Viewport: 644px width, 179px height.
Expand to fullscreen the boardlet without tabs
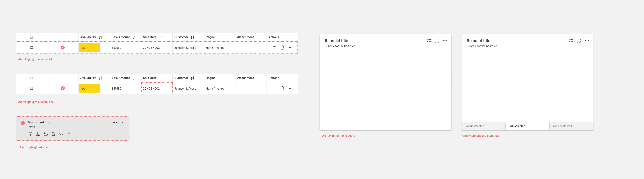tap(437, 41)
